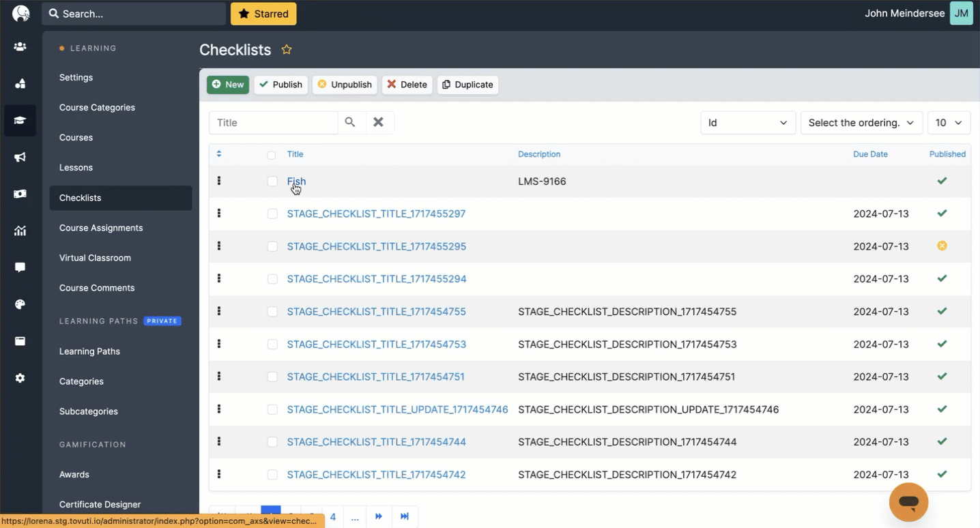Viewport: 980px width, 528px height.
Task: Click the Tovuti logo at top left
Action: coord(20,14)
